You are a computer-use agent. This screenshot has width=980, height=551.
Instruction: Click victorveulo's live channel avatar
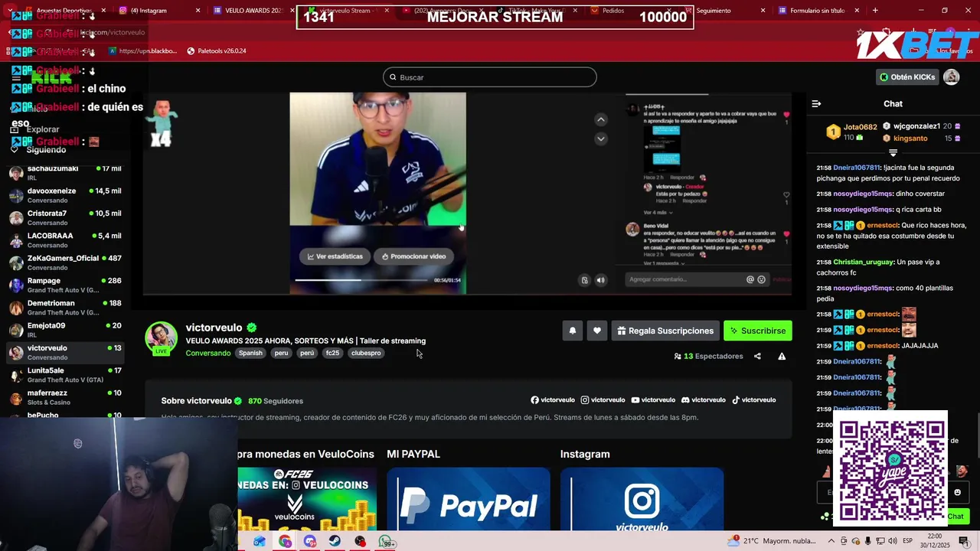[x=162, y=338]
